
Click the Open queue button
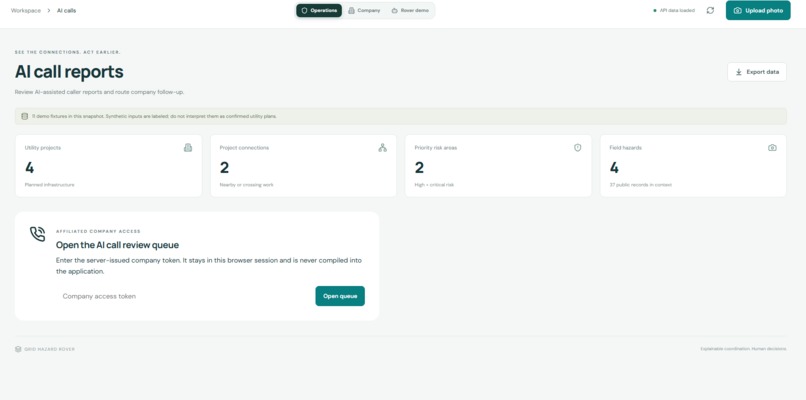[340, 296]
